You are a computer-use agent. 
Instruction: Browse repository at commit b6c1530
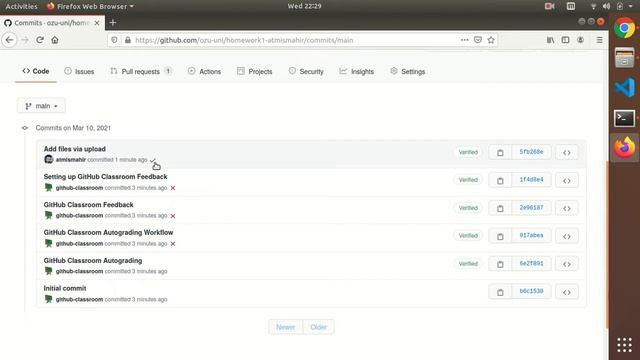tap(567, 292)
